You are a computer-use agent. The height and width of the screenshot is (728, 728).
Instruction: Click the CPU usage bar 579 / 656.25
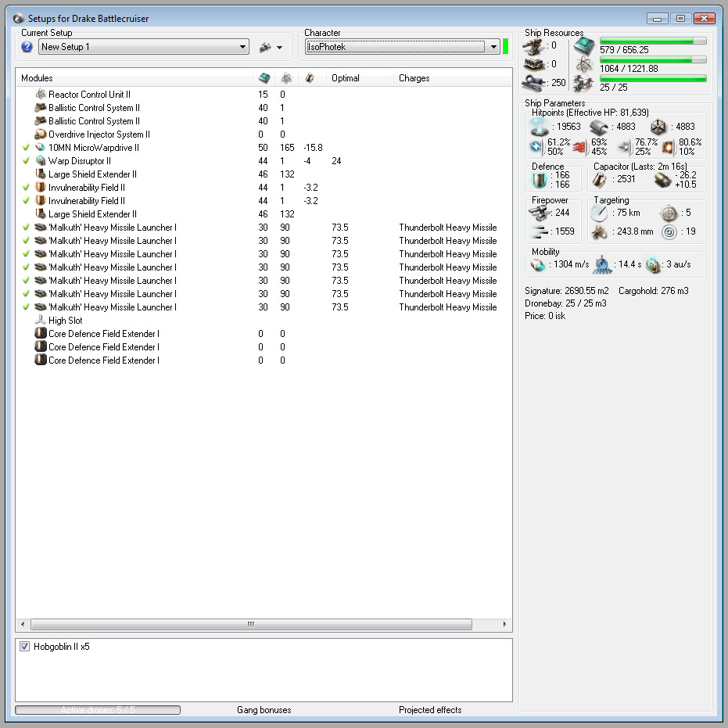pyautogui.click(x=653, y=41)
